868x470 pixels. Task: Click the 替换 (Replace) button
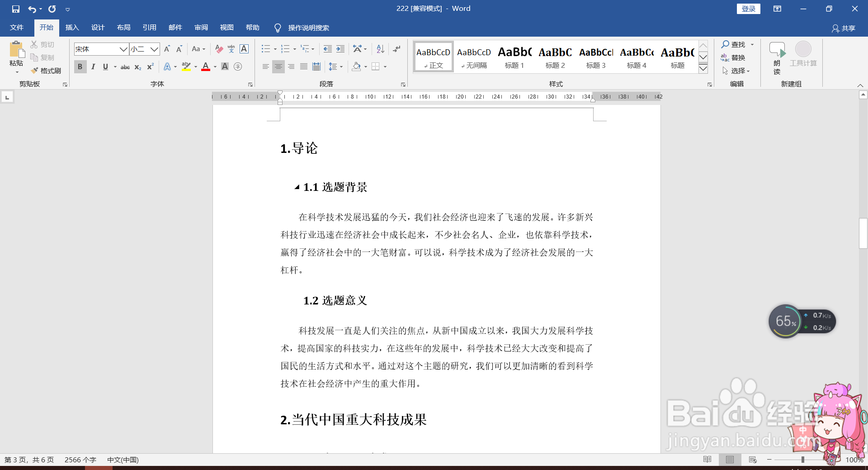click(733, 57)
